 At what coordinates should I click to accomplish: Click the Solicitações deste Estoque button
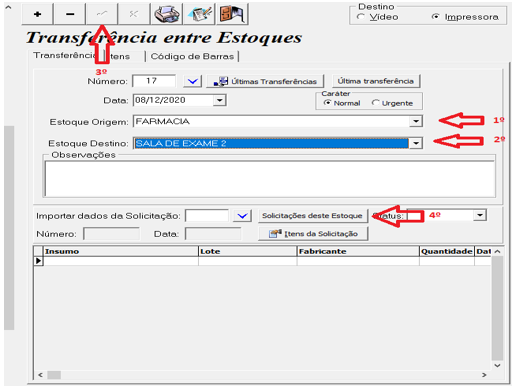point(312,216)
